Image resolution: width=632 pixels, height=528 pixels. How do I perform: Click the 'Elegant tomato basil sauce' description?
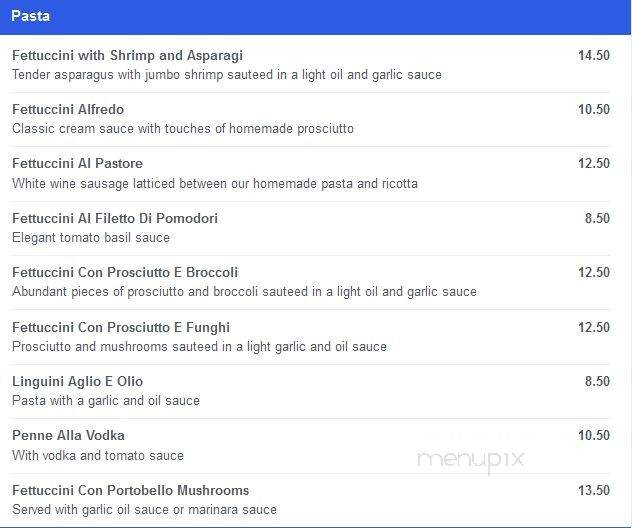[91, 237]
